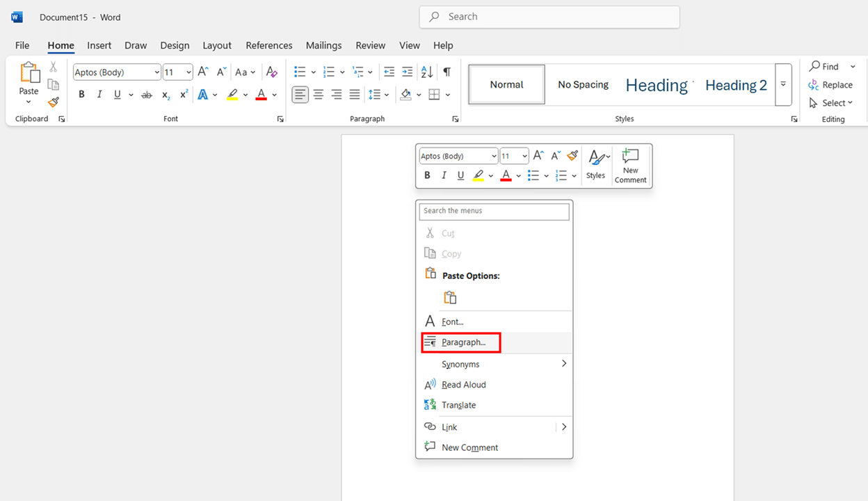The image size is (868, 501).
Task: Increase font size using ribbon Grow Font icon
Action: [x=203, y=72]
